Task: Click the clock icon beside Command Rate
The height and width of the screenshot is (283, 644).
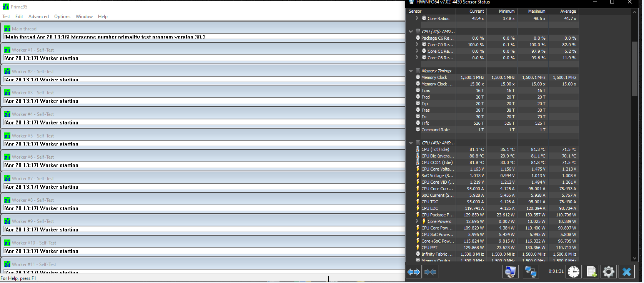Action: 418,130
